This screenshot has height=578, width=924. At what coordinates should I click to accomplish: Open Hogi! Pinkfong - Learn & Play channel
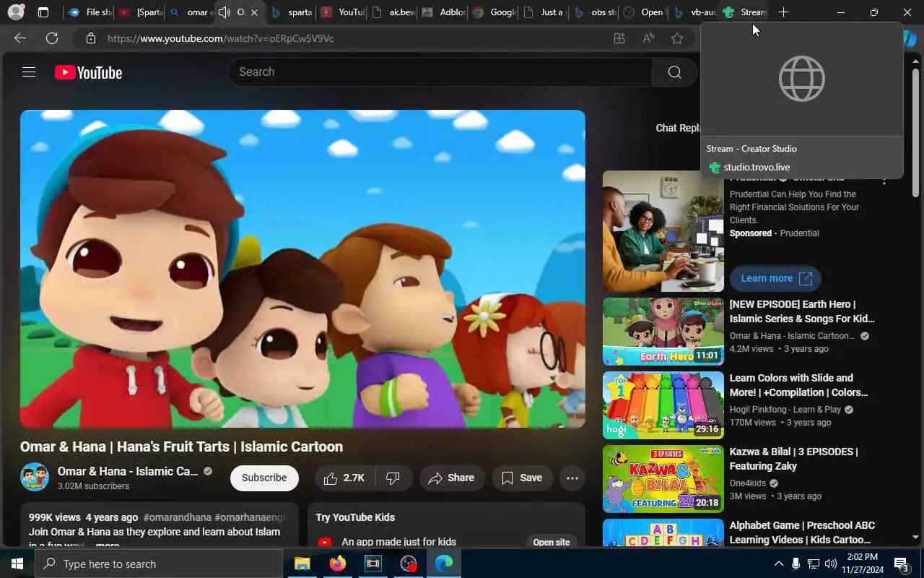785,410
